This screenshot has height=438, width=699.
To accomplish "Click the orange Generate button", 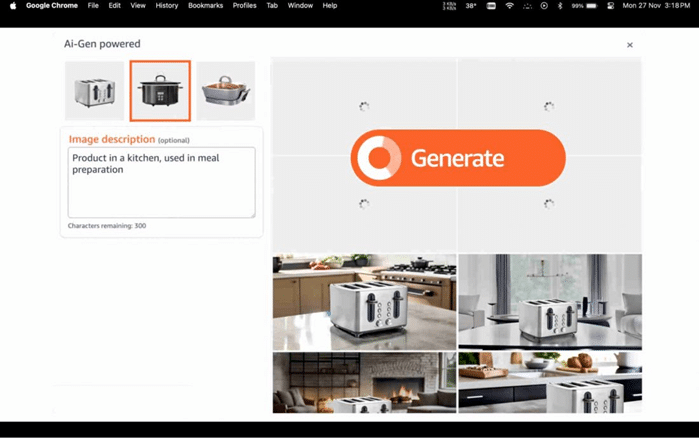I will click(458, 158).
